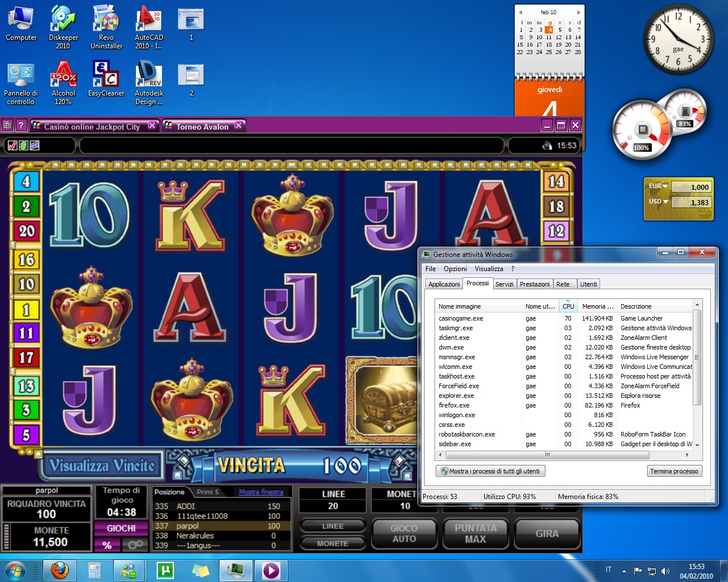This screenshot has height=582, width=728.
Task: Open the percent statistics button under GIOCHI
Action: (x=107, y=545)
